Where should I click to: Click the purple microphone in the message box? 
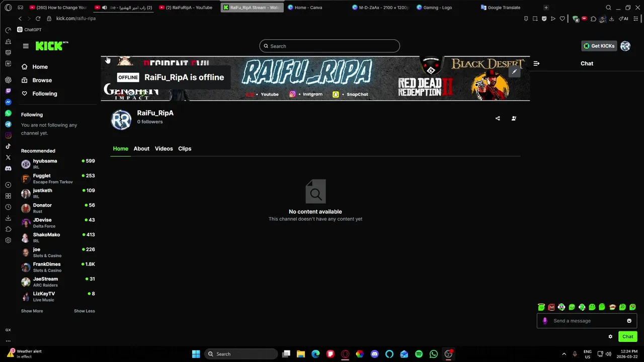545,321
